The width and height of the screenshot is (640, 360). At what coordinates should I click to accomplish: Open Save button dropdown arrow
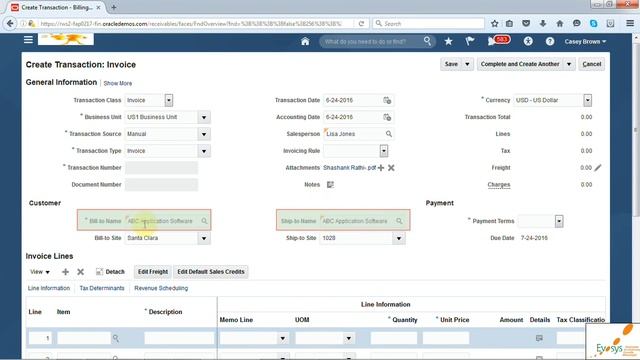[467, 64]
